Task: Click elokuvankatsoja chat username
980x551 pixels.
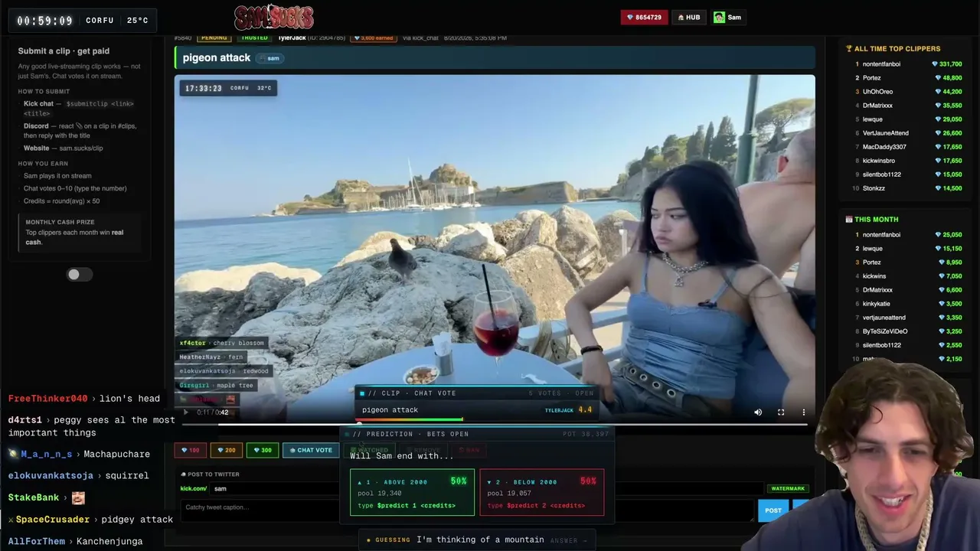Action: [x=51, y=476]
